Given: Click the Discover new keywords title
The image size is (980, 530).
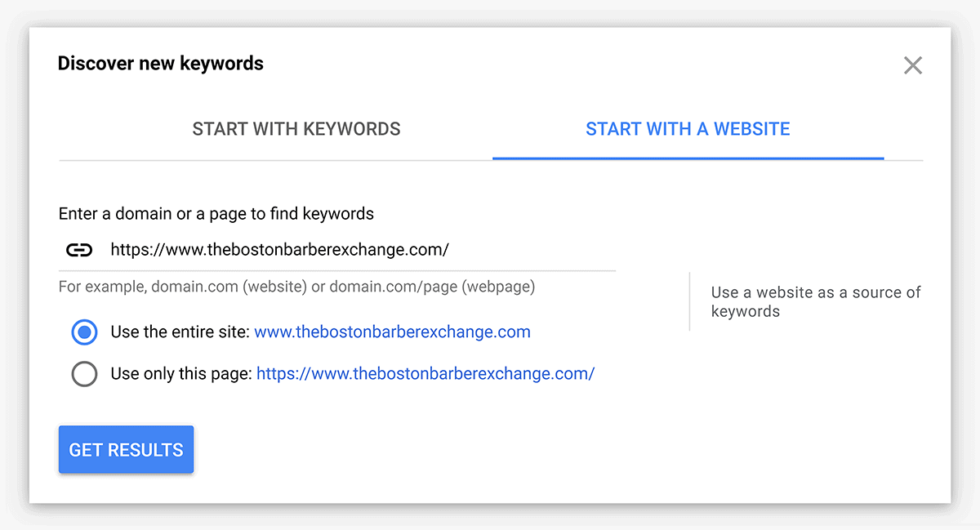Looking at the screenshot, I should 160,63.
